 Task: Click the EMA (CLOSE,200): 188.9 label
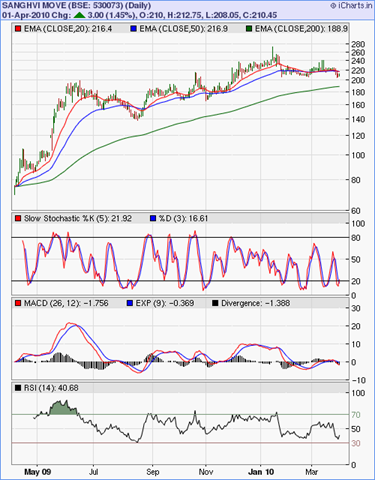click(301, 29)
